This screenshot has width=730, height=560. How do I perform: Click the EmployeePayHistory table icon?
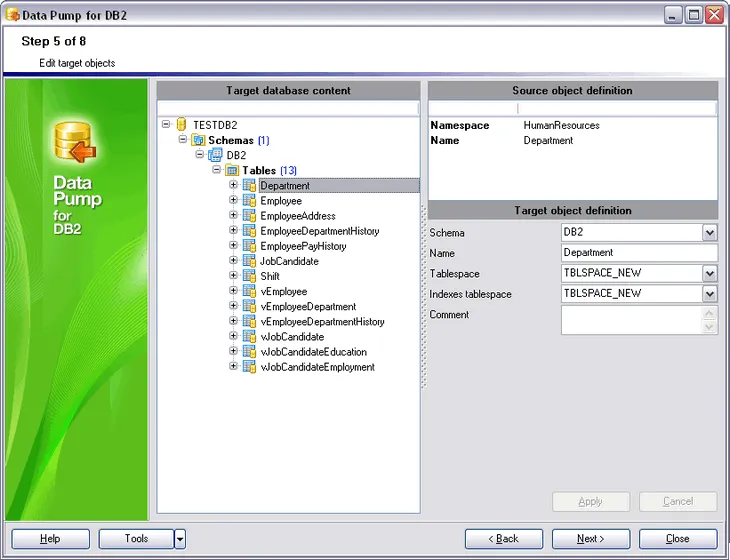(250, 246)
